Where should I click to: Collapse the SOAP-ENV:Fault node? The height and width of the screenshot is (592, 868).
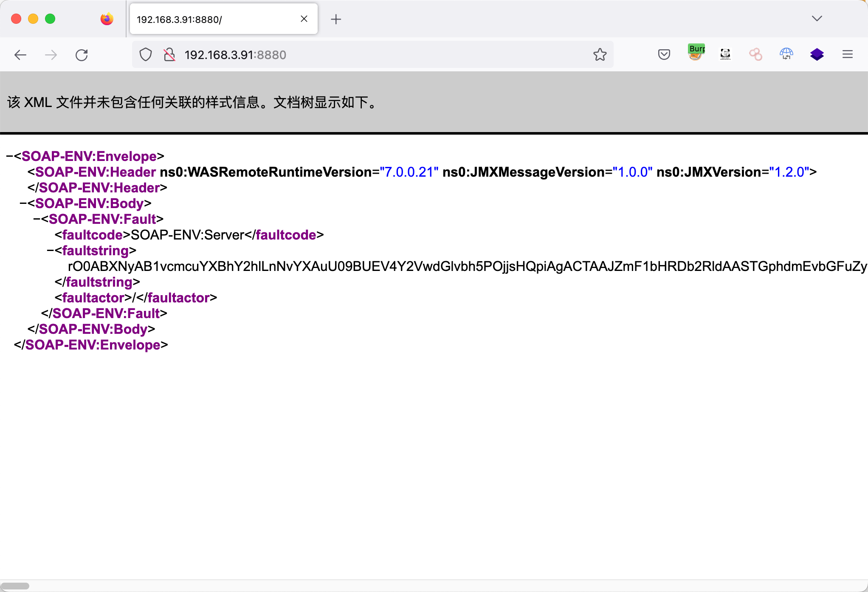click(37, 219)
